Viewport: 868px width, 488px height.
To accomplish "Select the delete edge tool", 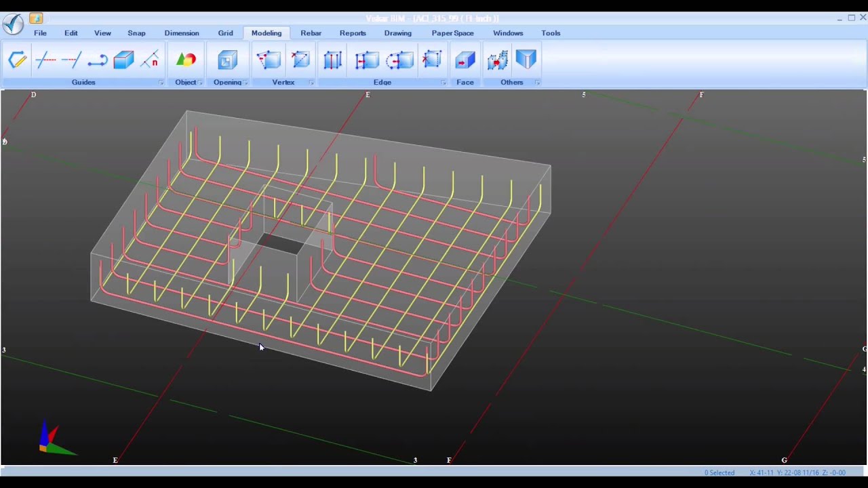I will pos(432,60).
